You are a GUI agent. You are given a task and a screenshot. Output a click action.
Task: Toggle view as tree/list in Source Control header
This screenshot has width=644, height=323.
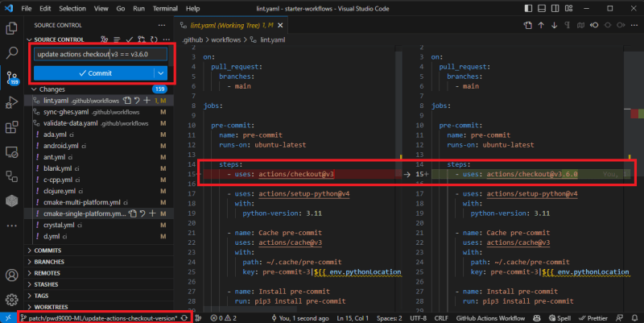point(117,39)
